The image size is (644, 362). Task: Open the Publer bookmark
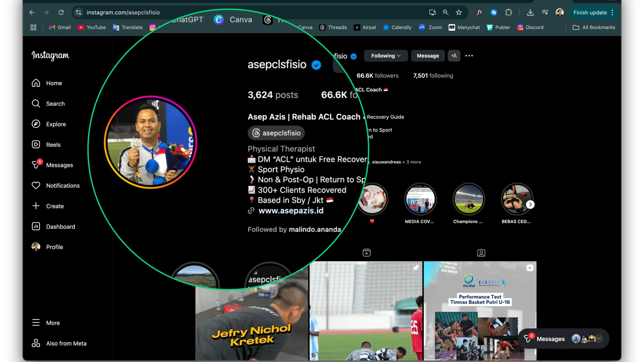[498, 27]
